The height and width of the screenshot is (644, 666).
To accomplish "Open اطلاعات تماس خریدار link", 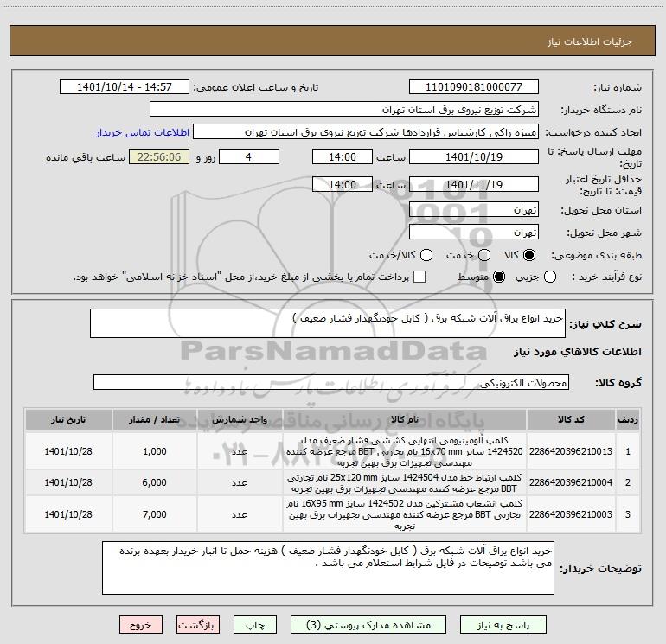I will click(x=143, y=132).
